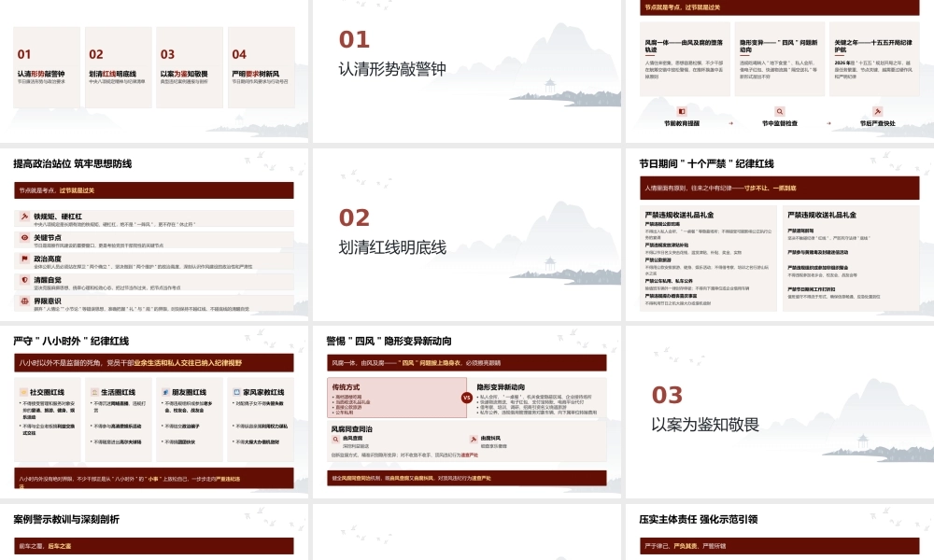
Task: Click the heading 生活圈红线
Action: (x=118, y=392)
